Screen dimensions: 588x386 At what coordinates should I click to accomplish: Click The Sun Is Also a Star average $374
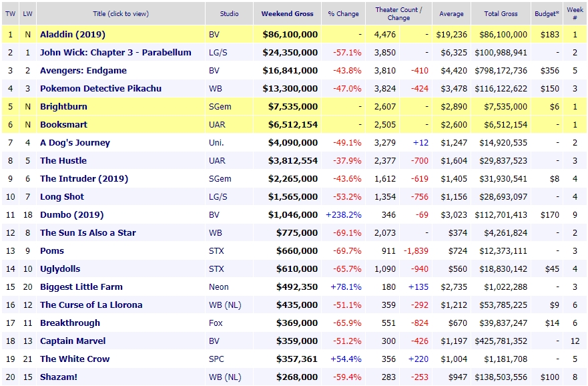click(457, 232)
